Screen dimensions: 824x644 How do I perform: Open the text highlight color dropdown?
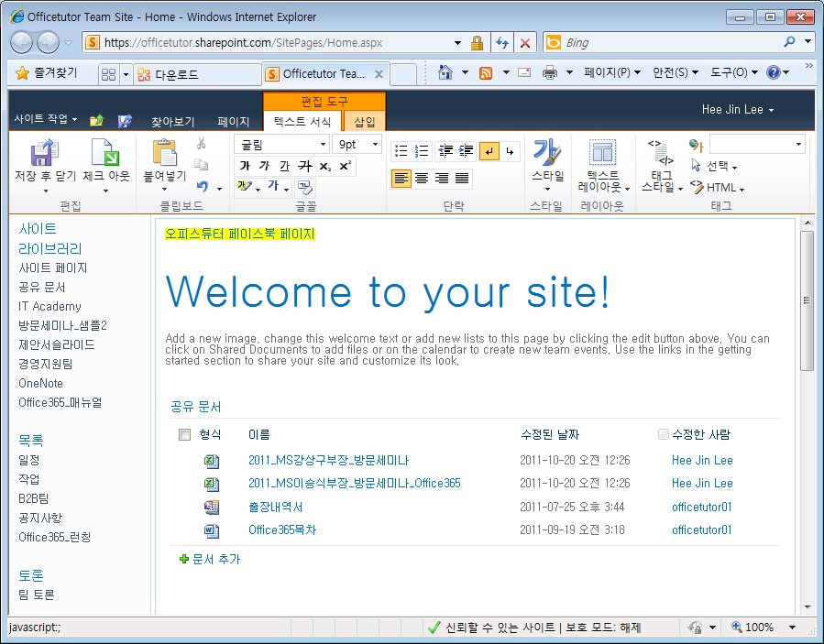pyautogui.click(x=258, y=189)
